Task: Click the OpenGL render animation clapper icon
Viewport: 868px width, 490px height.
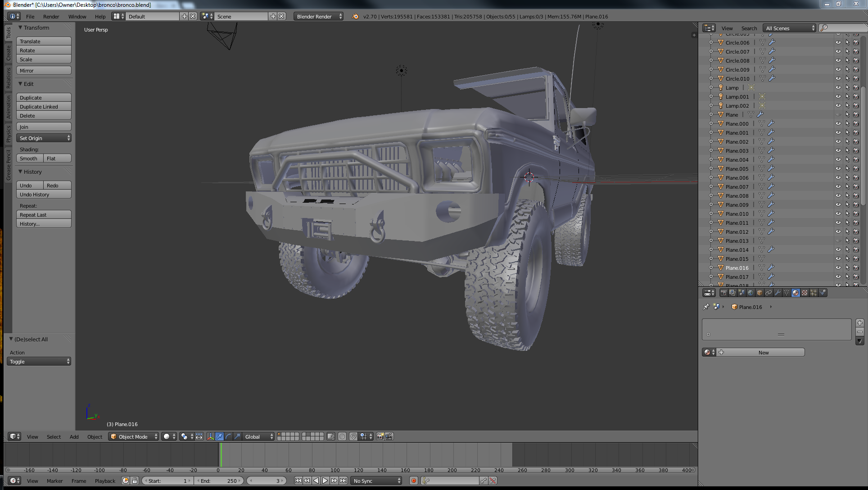Action: pos(389,436)
